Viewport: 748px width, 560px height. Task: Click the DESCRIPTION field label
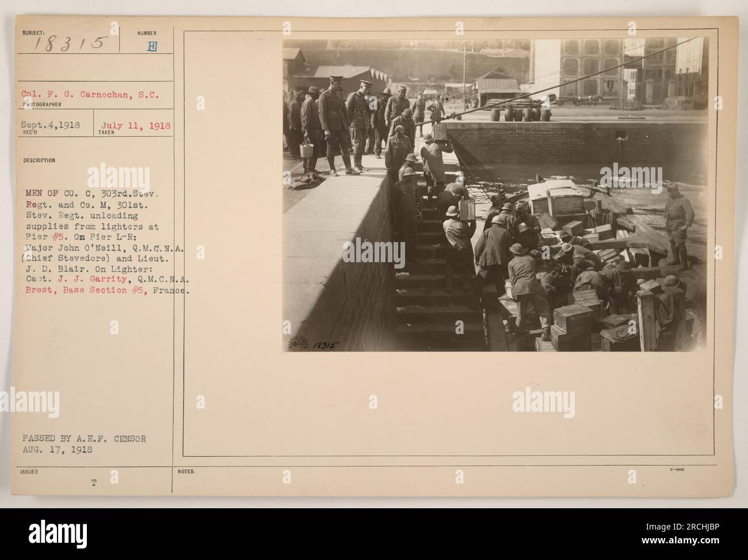point(39,160)
